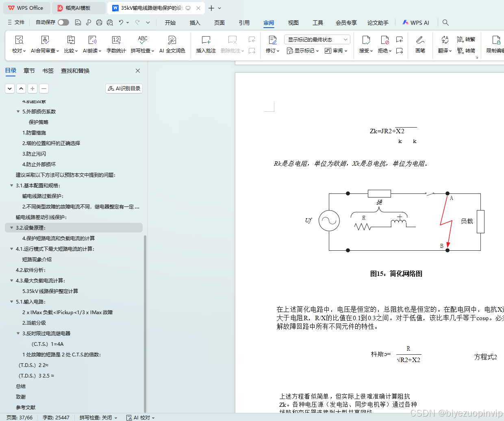Open 字数统计 word count
The width and height of the screenshot is (504, 421).
116,45
